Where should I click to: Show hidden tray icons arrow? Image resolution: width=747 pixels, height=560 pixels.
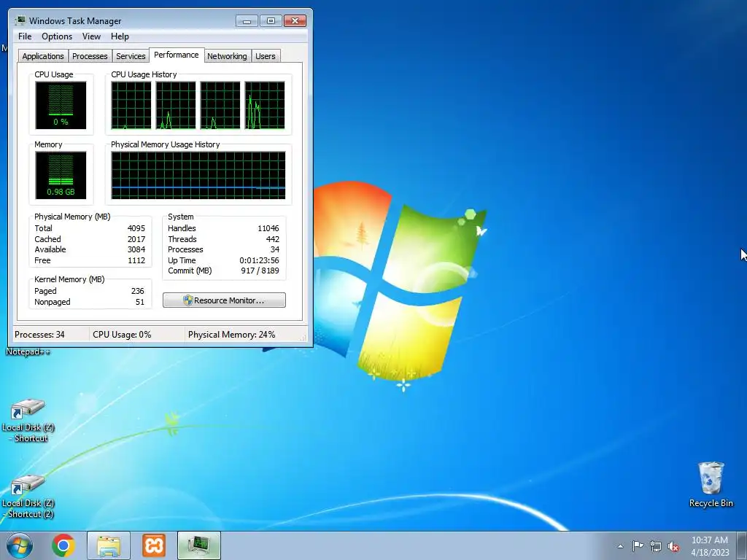pos(620,546)
